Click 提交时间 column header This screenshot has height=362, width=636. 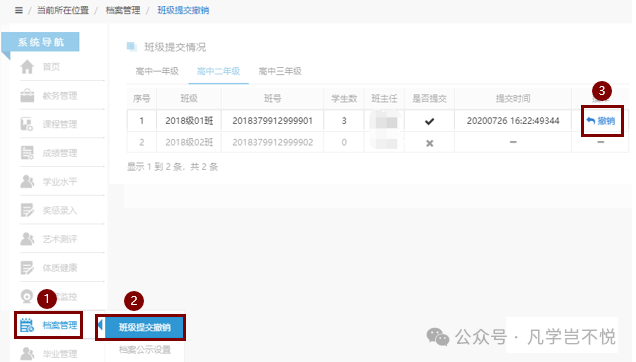(513, 99)
